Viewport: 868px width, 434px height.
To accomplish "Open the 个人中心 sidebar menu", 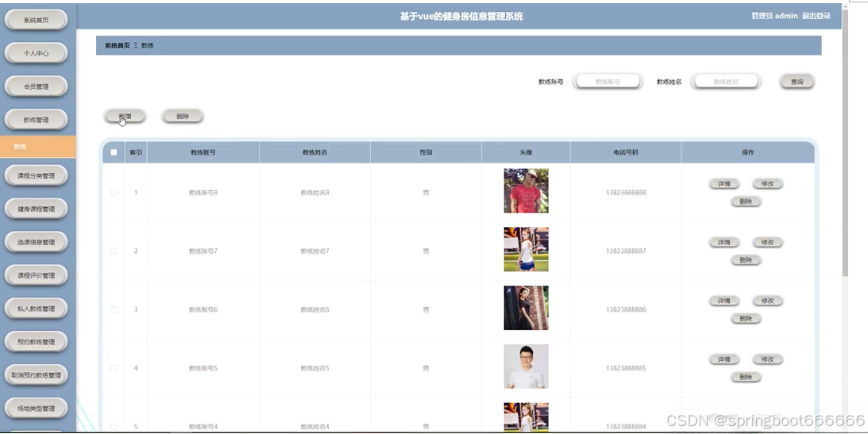I will [36, 53].
